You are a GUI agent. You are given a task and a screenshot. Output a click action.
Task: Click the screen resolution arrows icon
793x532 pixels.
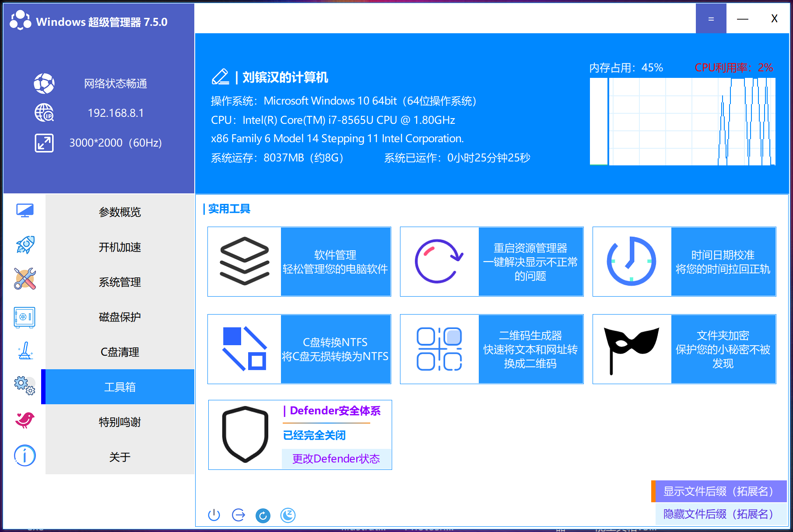[44, 143]
